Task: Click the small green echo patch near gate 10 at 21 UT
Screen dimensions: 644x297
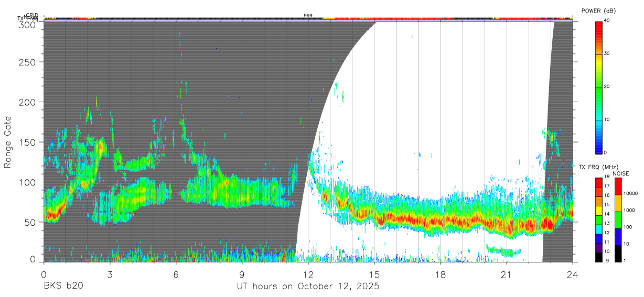Action: (503, 251)
